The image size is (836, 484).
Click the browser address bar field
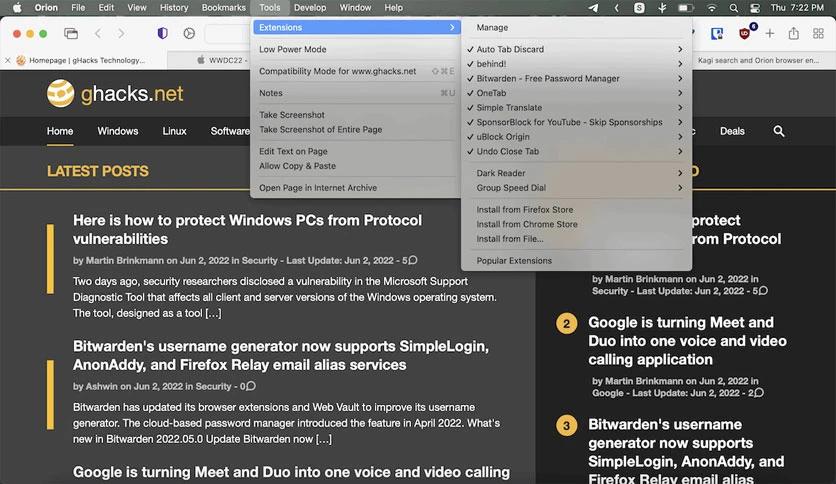[x=227, y=34]
